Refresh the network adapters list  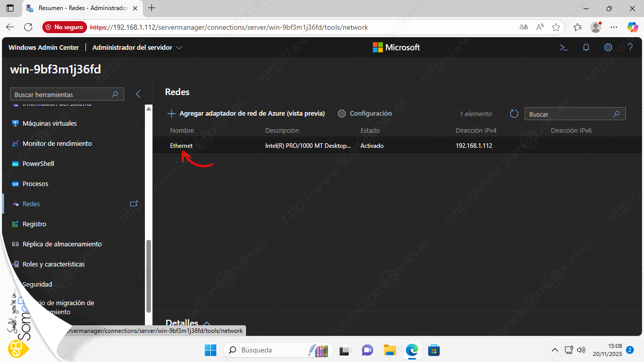click(514, 114)
